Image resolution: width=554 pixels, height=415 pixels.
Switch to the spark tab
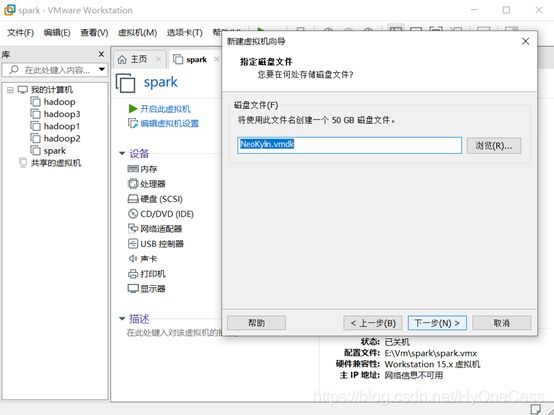click(x=196, y=59)
